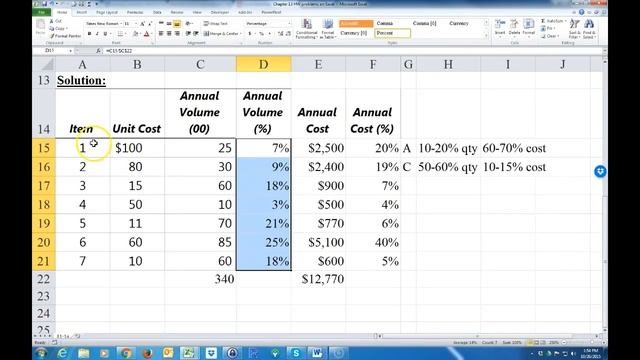Expand the cell styles gallery
The height and width of the screenshot is (360, 640).
coord(486,36)
